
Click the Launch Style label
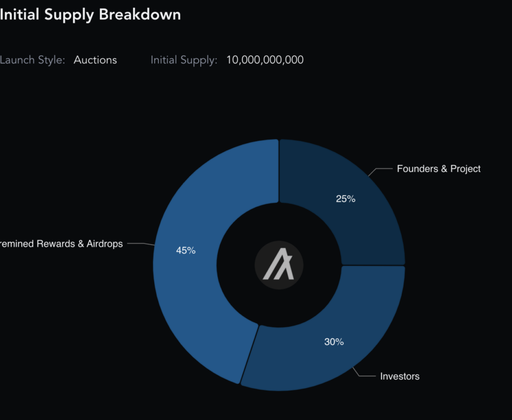click(33, 60)
